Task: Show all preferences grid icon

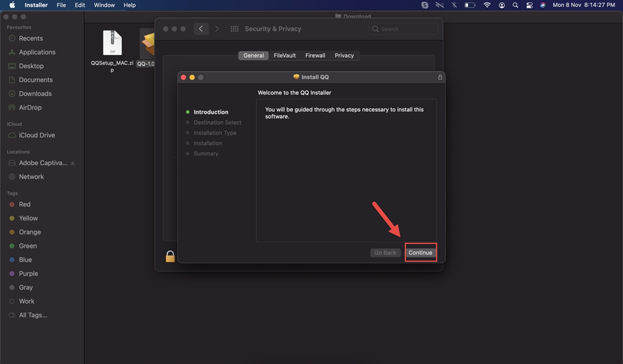Action: [x=235, y=29]
